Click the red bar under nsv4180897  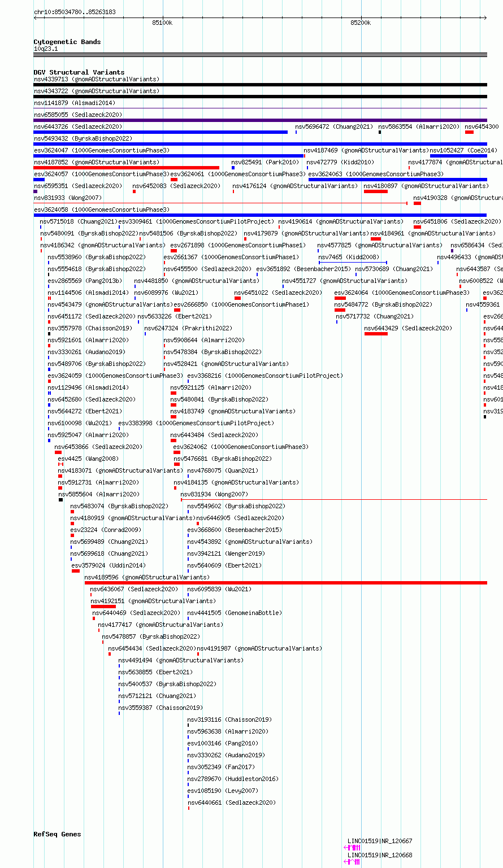pyautogui.click(x=376, y=191)
